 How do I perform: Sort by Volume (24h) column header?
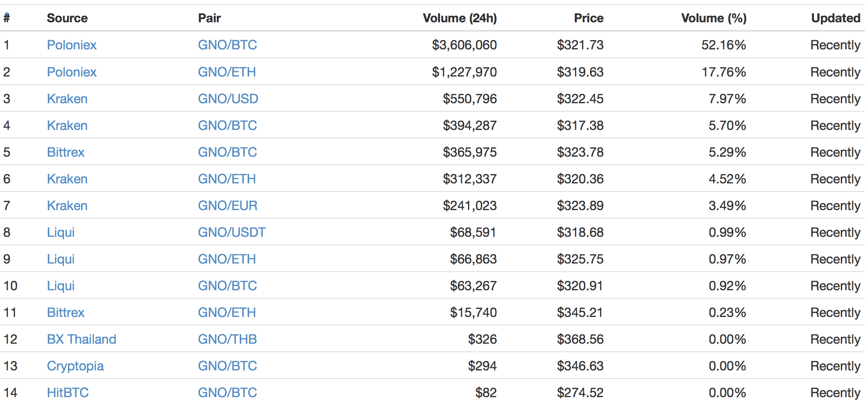point(460,18)
